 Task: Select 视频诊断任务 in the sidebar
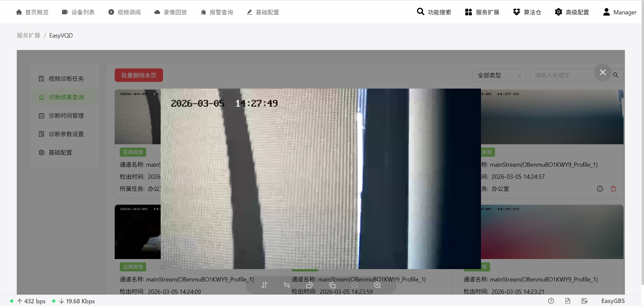[x=65, y=79]
